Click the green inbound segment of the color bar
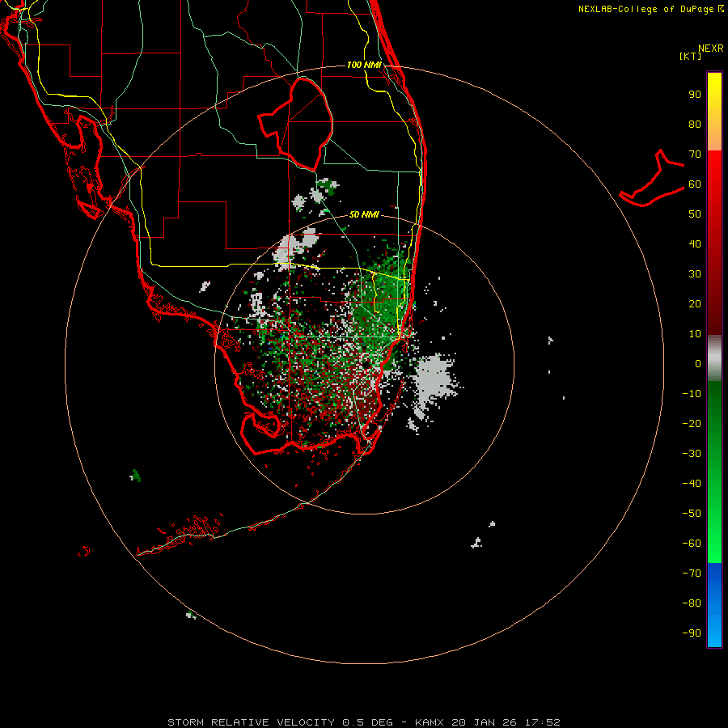Viewport: 728px width, 728px height. coord(714,472)
